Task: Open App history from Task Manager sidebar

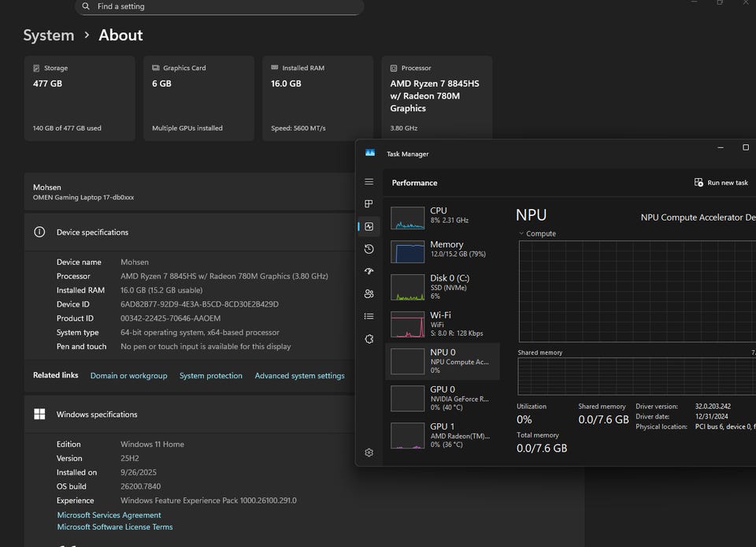Action: (x=369, y=249)
